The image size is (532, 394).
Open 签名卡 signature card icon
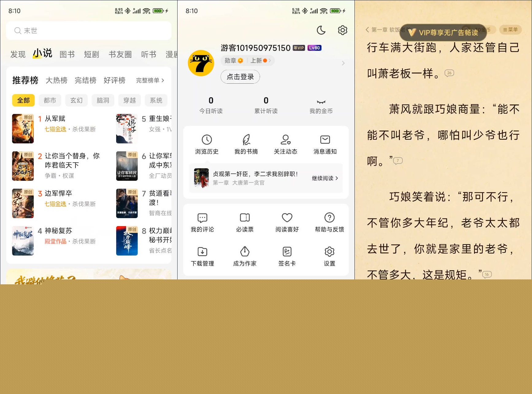click(287, 252)
